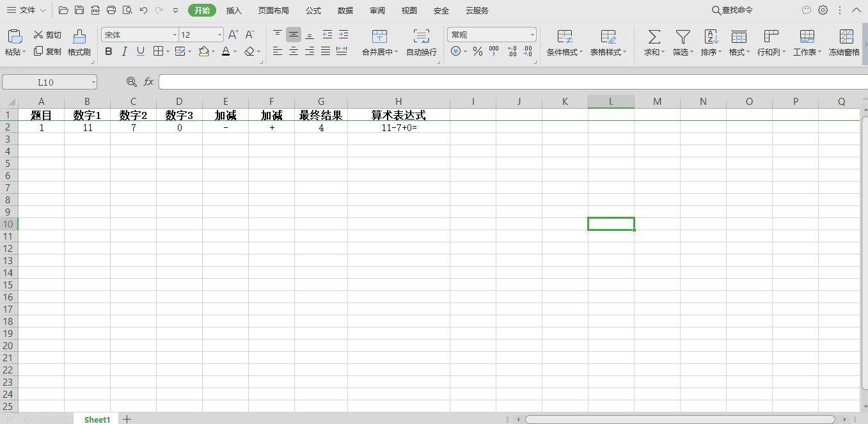Viewport: 868px width, 424px height.
Task: Click 查找命令 search command
Action: pyautogui.click(x=731, y=10)
